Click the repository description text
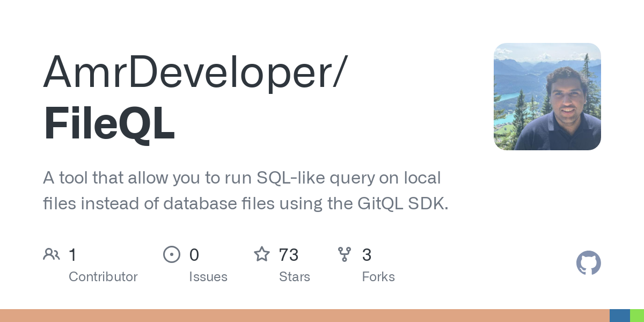 pos(245,191)
